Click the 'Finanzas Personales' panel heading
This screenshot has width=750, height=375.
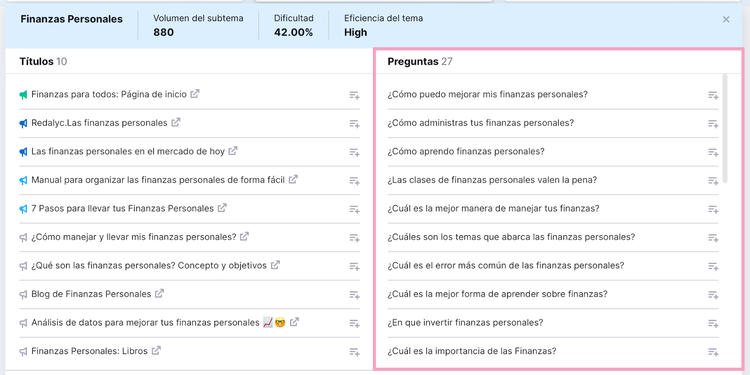click(x=71, y=19)
